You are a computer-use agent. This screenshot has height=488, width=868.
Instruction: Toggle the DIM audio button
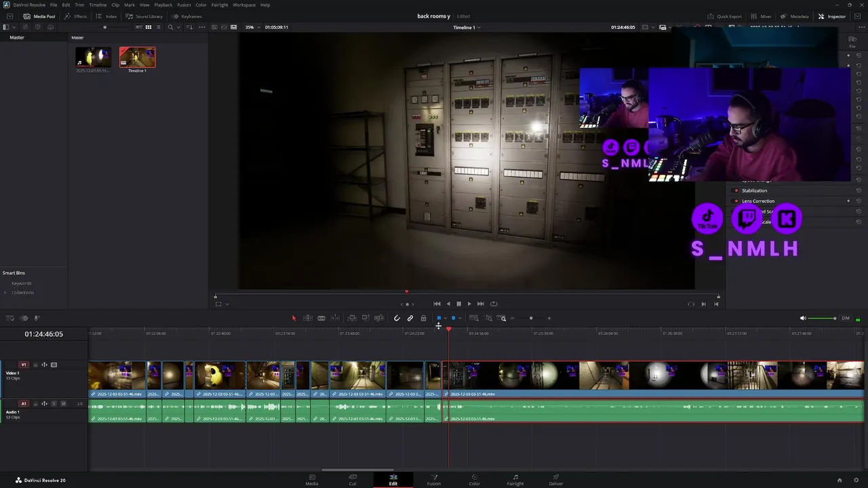pyautogui.click(x=845, y=318)
